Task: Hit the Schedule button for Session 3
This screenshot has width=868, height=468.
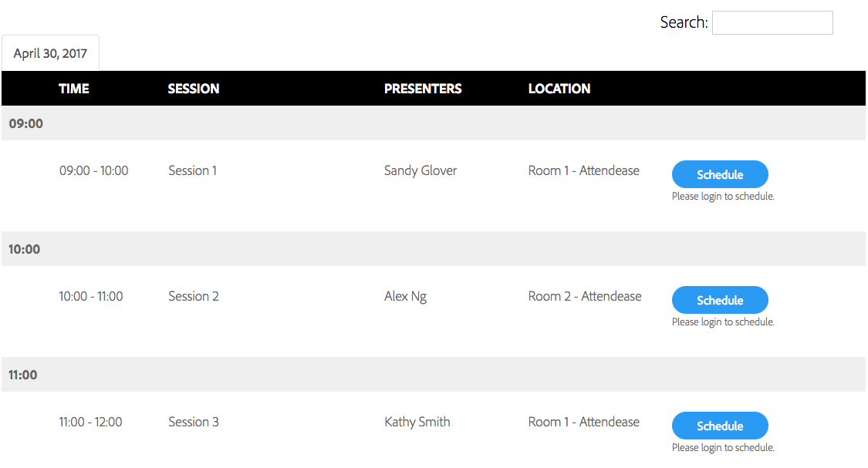Action: tap(720, 426)
